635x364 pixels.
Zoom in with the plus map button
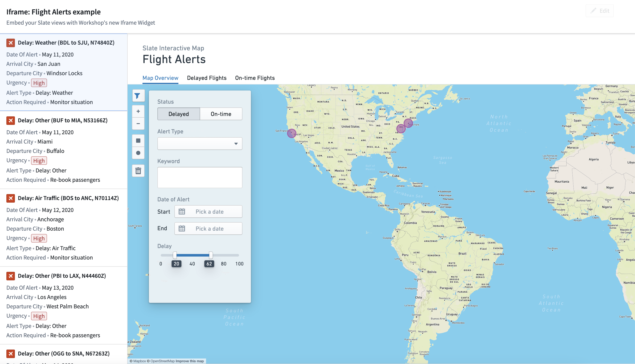138,111
